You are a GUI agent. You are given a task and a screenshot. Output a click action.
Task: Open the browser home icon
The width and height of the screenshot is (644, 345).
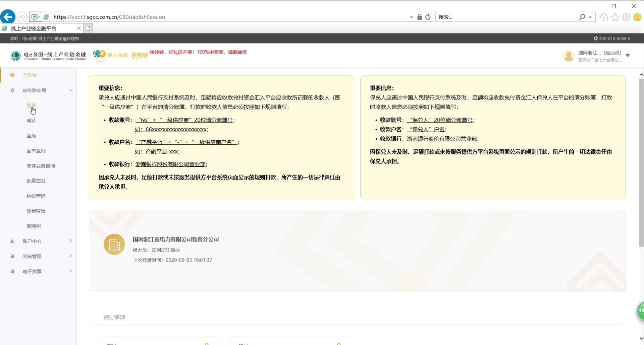(604, 17)
